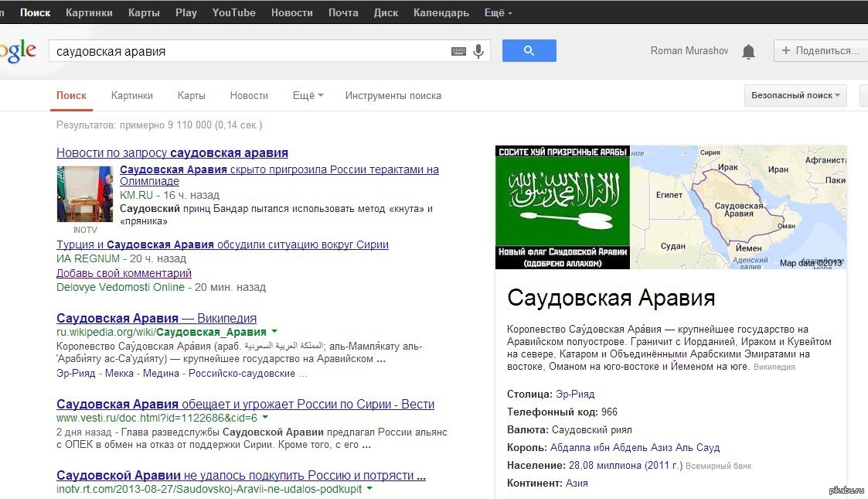Expand Wikipedia result green arrow menu
The width and height of the screenshot is (868, 499).
pos(274,332)
